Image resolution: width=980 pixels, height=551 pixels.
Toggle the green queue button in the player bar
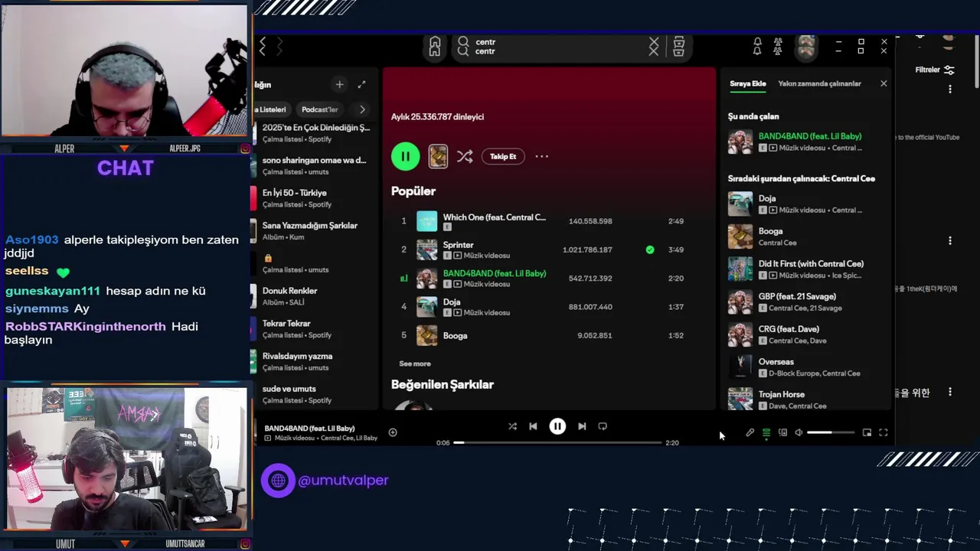[x=766, y=432]
